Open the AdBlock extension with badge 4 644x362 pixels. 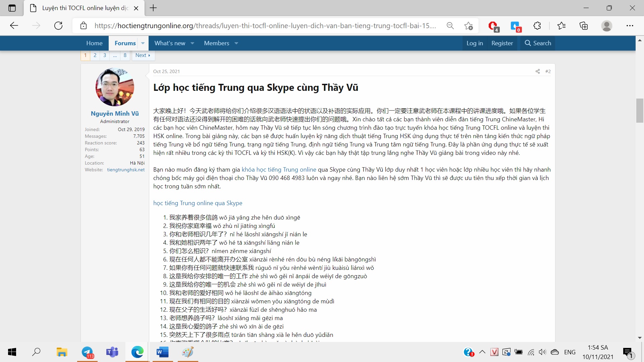click(x=493, y=26)
